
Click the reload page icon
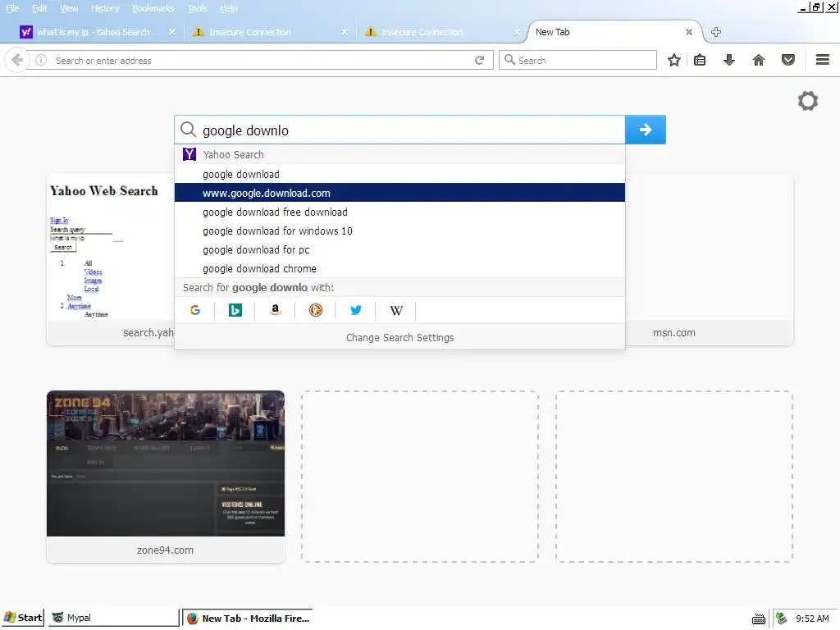click(479, 60)
